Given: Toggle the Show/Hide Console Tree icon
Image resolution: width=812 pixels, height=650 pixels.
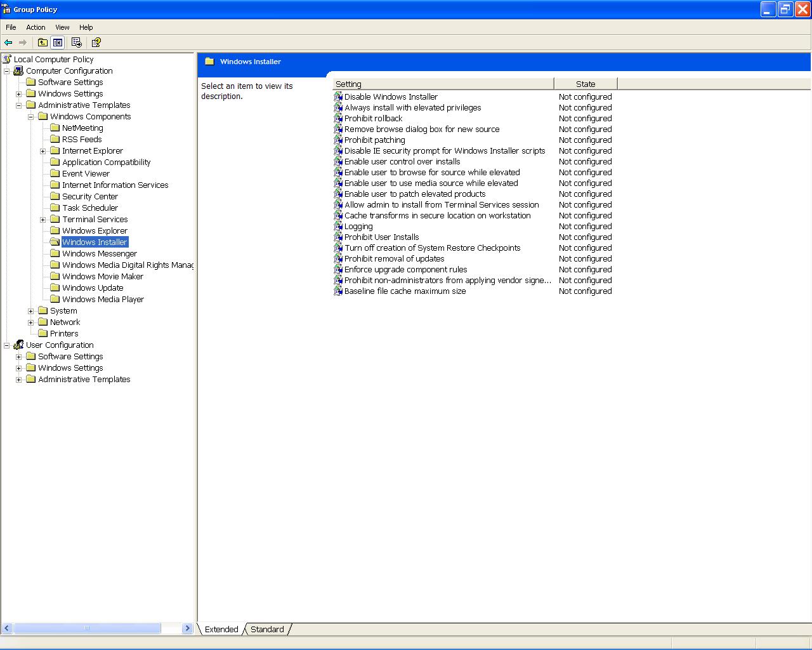Looking at the screenshot, I should click(58, 43).
